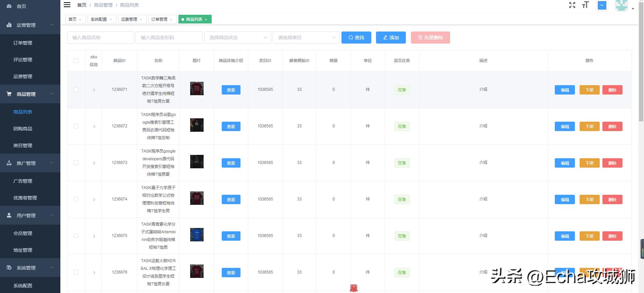Viewport: 644px width, 293px height.
Task: Toggle fullscreen mode icon
Action: tap(572, 5)
